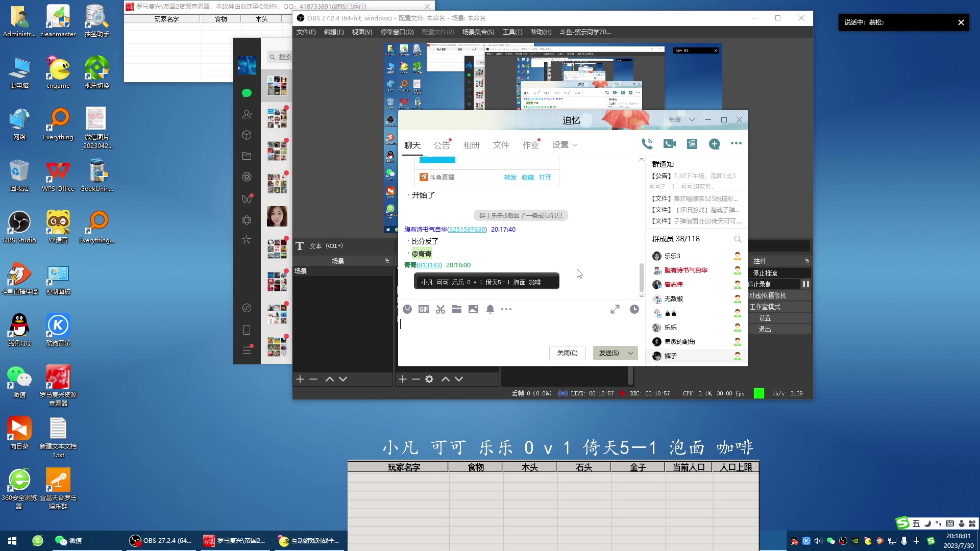980x551 pixels.
Task: Switch to the 相册 tab
Action: point(471,144)
